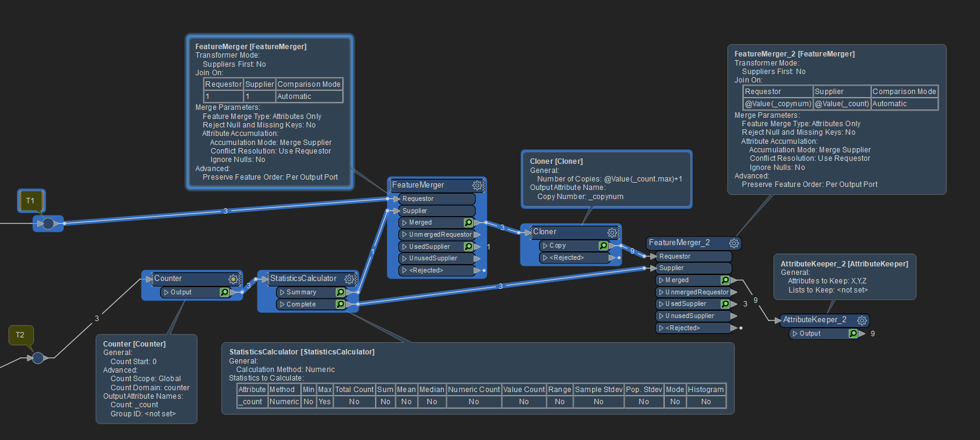This screenshot has height=440, width=980.
Task: Select the T2 label node
Action: click(x=20, y=334)
